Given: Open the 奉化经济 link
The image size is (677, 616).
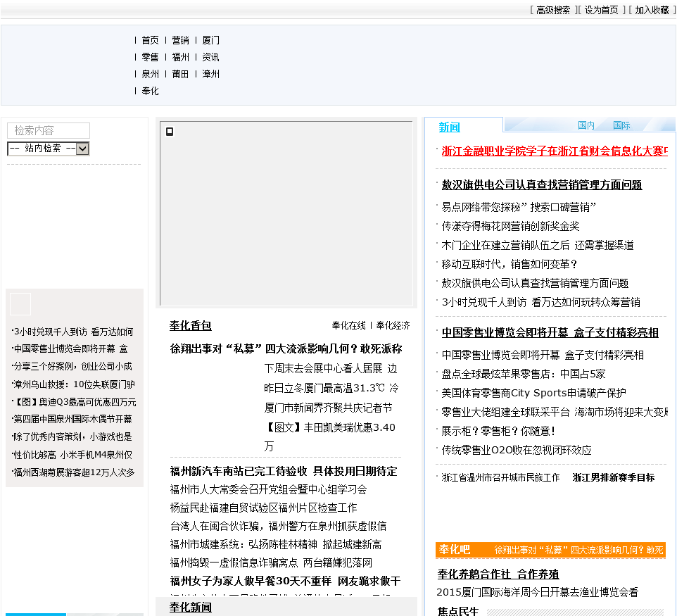Looking at the screenshot, I should 393,325.
